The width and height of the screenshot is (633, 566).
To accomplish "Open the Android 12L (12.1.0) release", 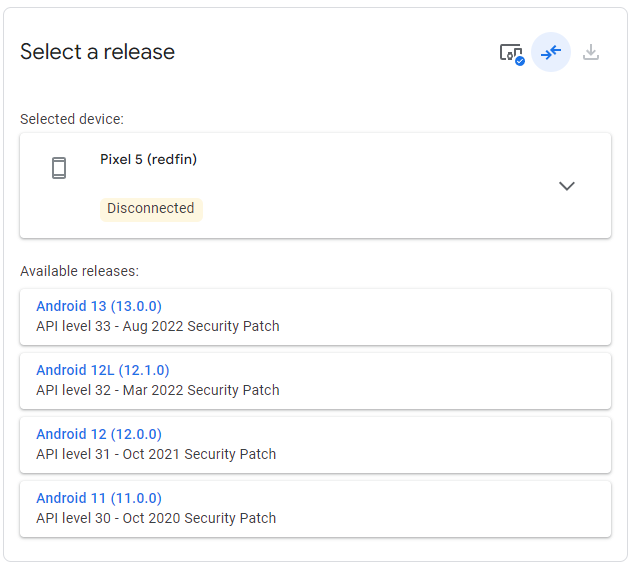I will click(103, 370).
